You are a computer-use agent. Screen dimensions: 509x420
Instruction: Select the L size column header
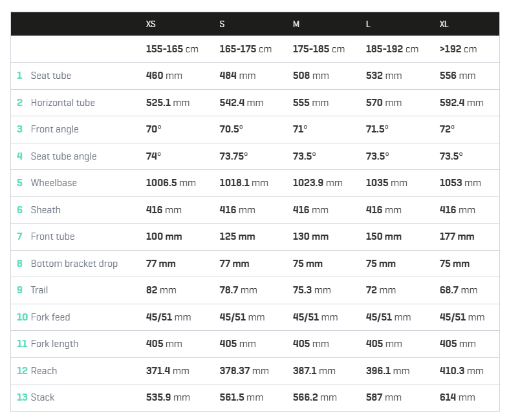pyautogui.click(x=368, y=24)
